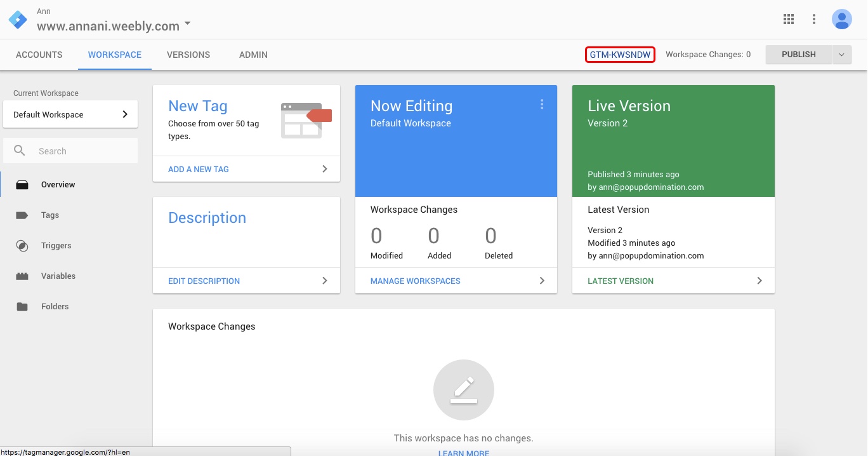Click Latest Version link

tap(621, 281)
